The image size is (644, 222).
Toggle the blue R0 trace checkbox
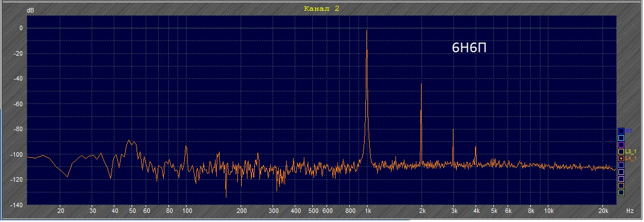click(x=621, y=131)
